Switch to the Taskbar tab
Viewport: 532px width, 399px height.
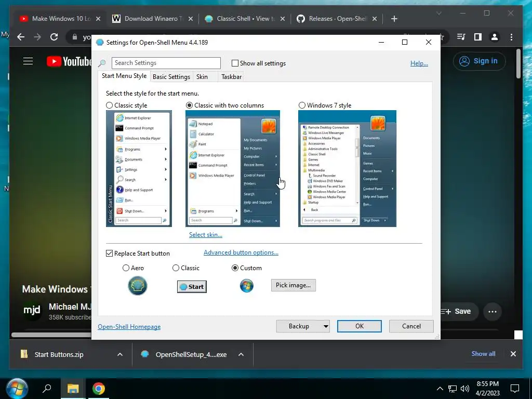tap(231, 77)
